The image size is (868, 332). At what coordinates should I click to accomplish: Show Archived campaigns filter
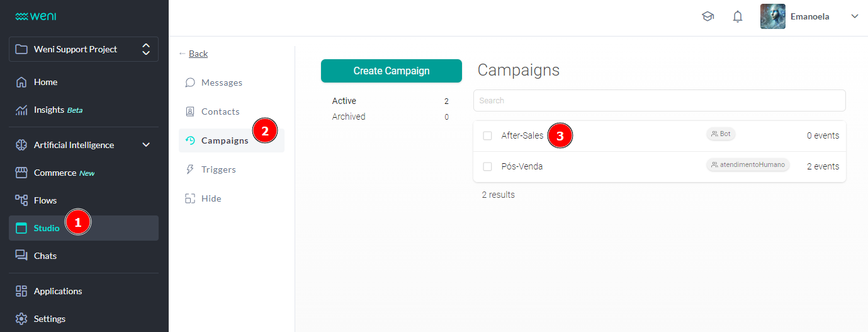click(349, 117)
